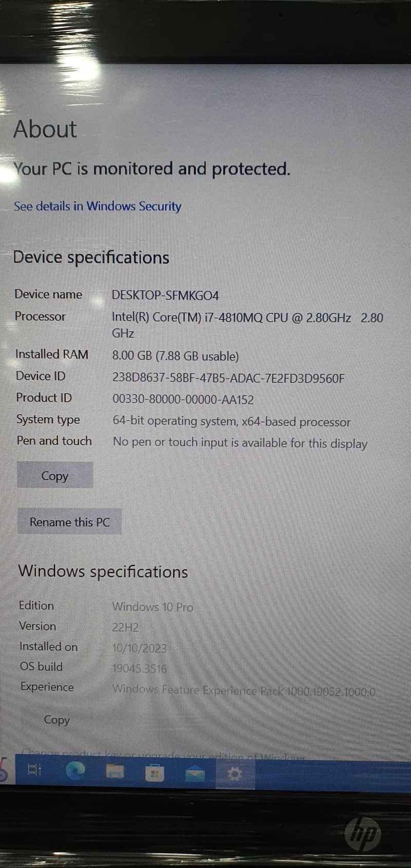Open the Mail app from the taskbar
This screenshot has width=411, height=868.
[195, 773]
